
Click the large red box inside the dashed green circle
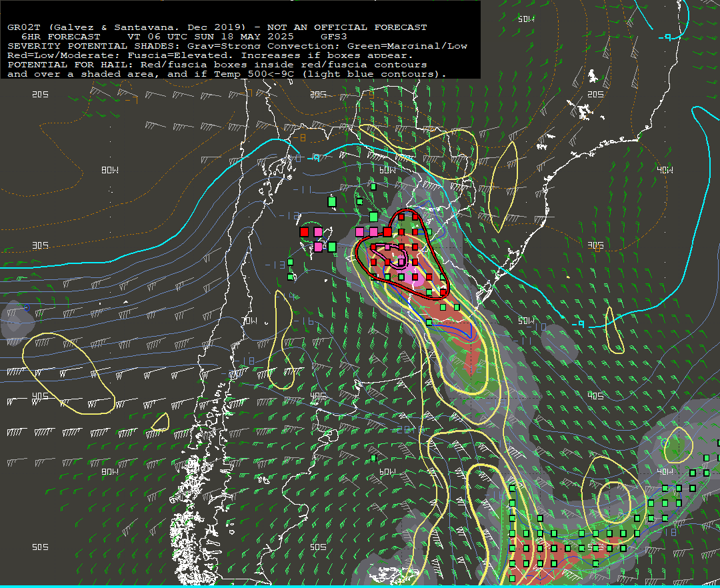click(x=304, y=232)
